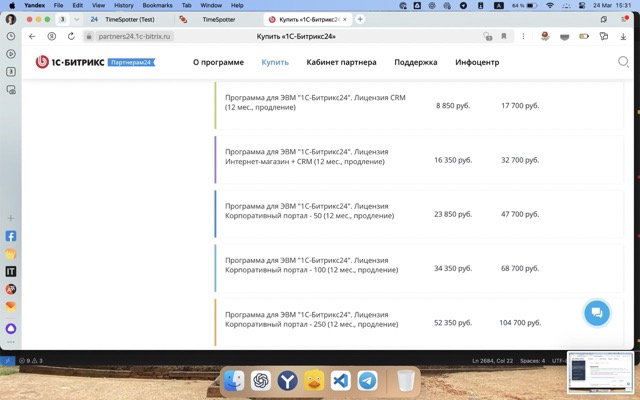Launch Telegram from the Dock
Screen dimensions: 640x400
pyautogui.click(x=367, y=381)
